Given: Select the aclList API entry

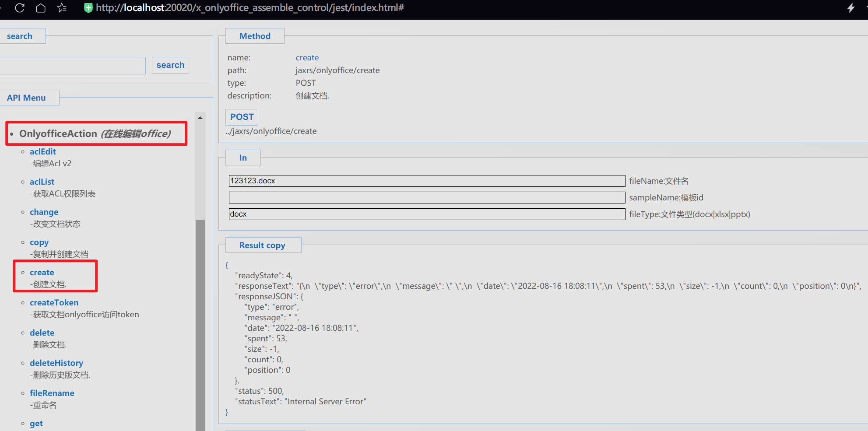Looking at the screenshot, I should click(42, 182).
